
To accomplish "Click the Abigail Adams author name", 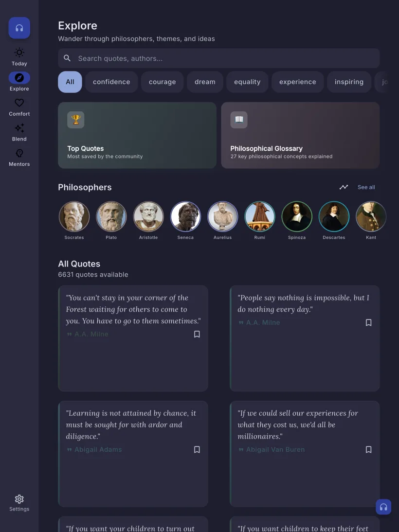I will point(98,449).
